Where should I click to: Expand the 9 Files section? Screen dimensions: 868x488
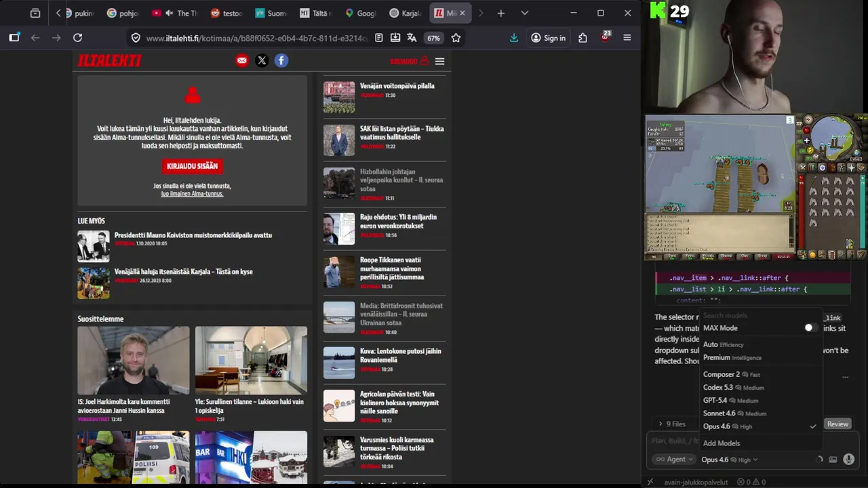click(x=671, y=424)
